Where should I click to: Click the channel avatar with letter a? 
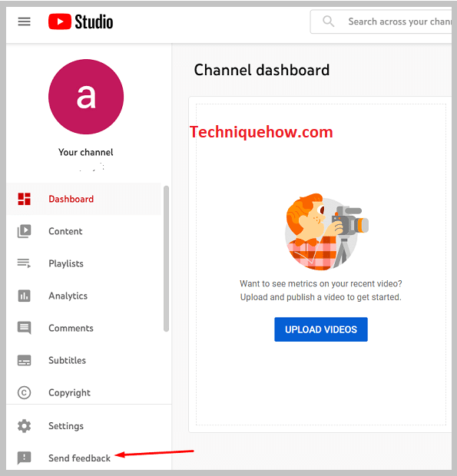point(86,97)
